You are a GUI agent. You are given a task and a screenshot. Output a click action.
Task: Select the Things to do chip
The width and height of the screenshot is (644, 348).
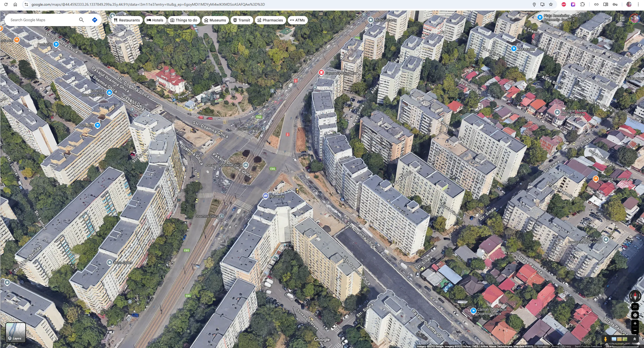coord(184,20)
